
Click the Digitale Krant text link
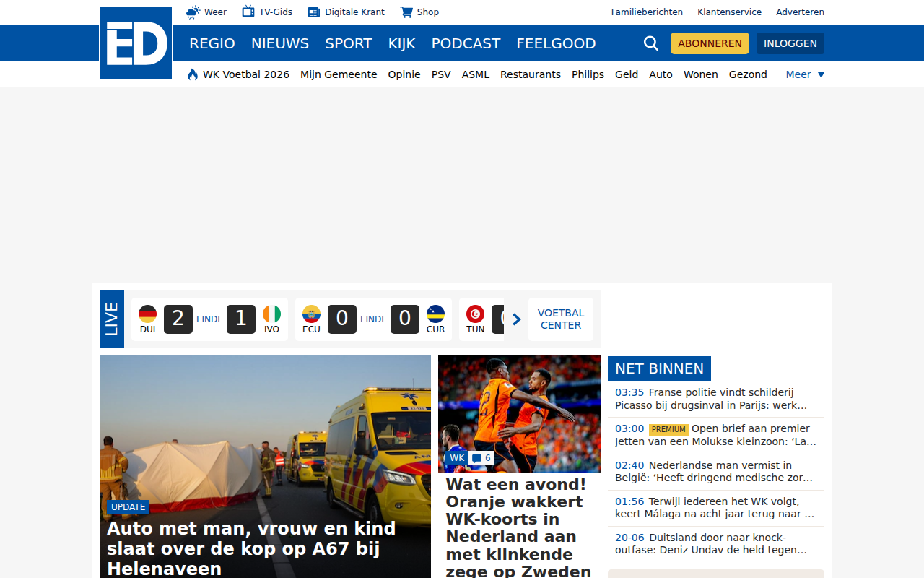pyautogui.click(x=354, y=12)
